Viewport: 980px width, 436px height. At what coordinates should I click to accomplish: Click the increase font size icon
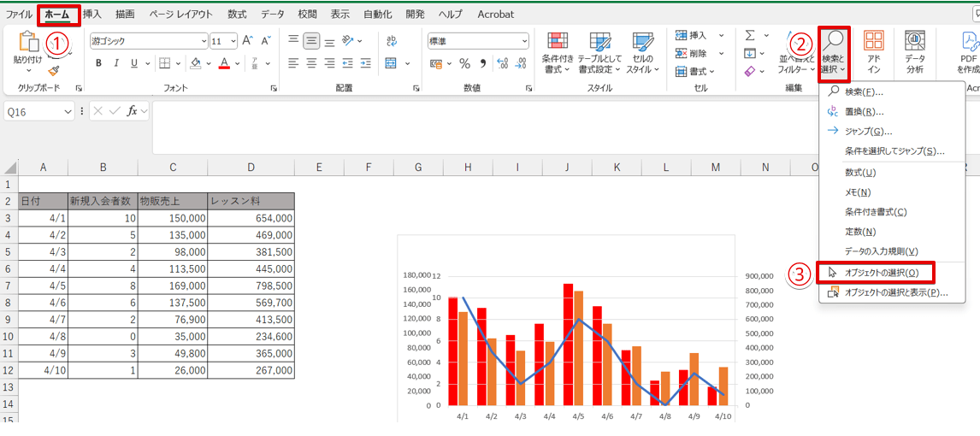pos(248,41)
